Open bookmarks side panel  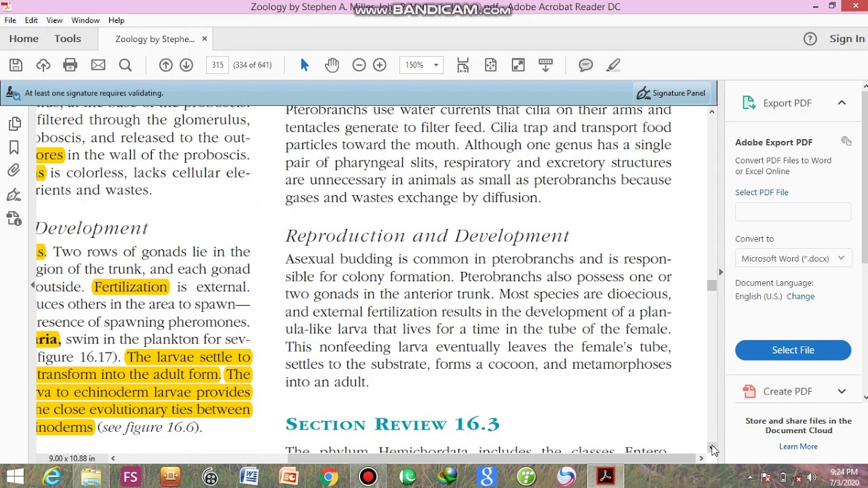coord(14,148)
